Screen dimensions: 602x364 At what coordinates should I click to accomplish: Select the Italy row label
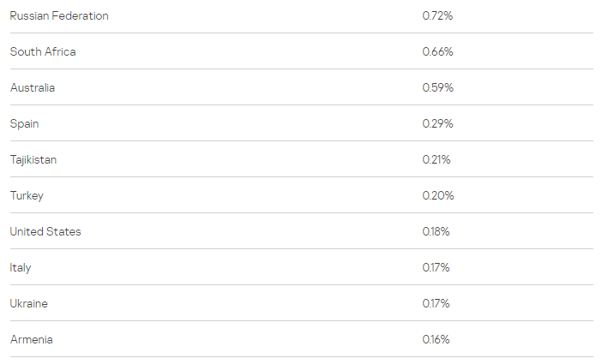coord(21,268)
